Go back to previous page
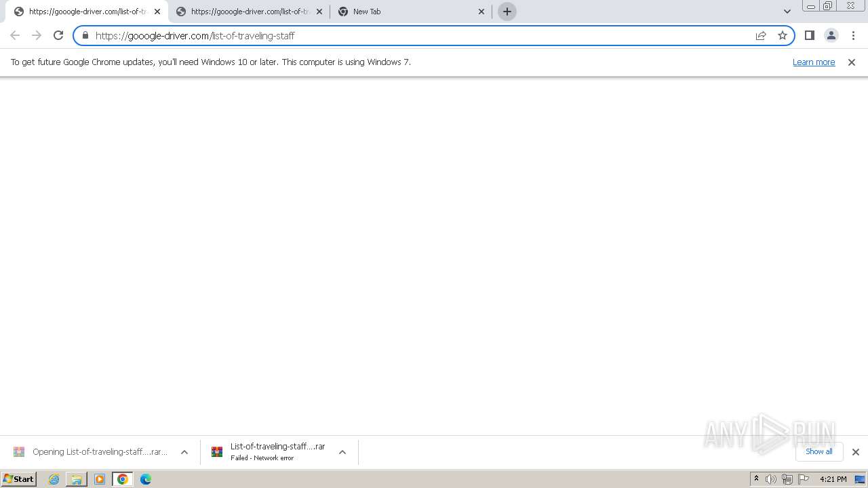 pos(15,35)
